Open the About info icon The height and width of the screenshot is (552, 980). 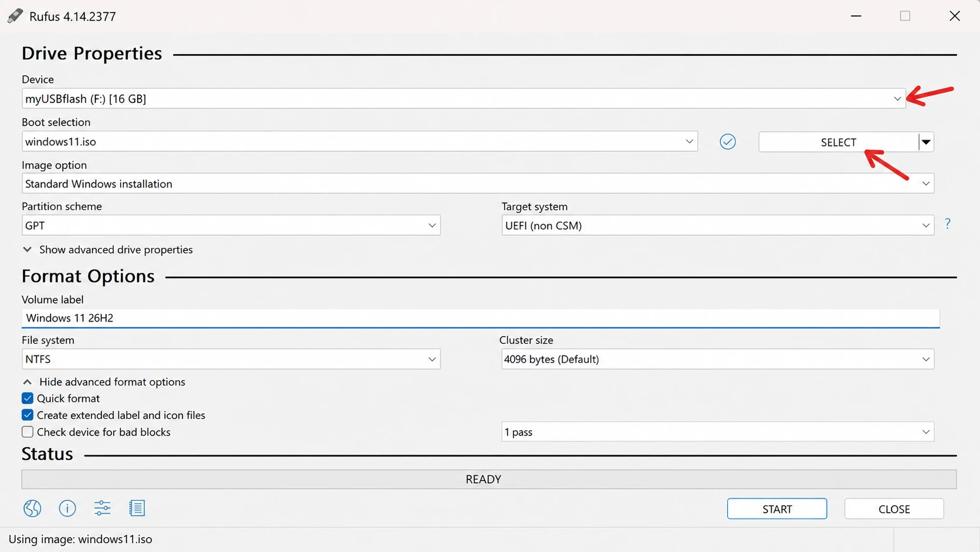(x=67, y=508)
